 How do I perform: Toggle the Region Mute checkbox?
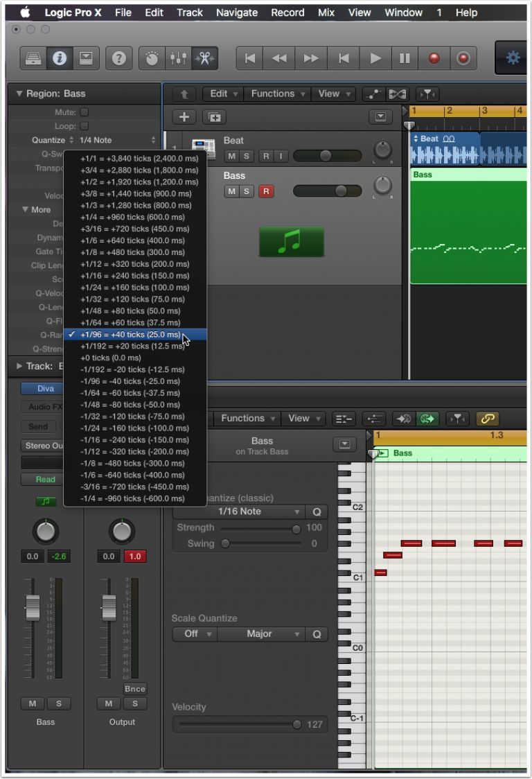point(84,112)
